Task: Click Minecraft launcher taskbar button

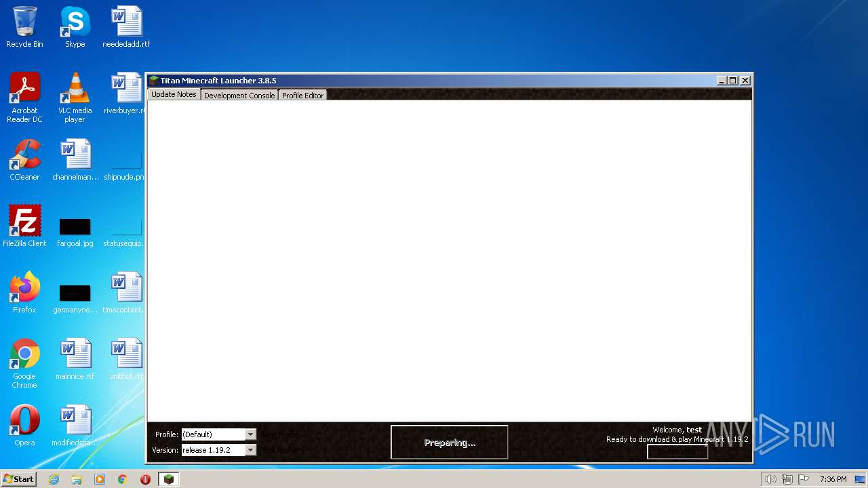Action: (169, 479)
